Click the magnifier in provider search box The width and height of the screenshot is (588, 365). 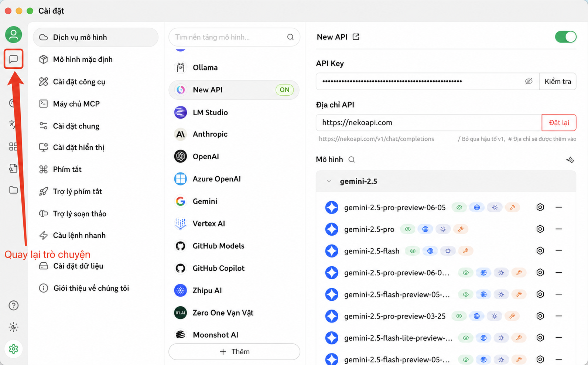291,37
